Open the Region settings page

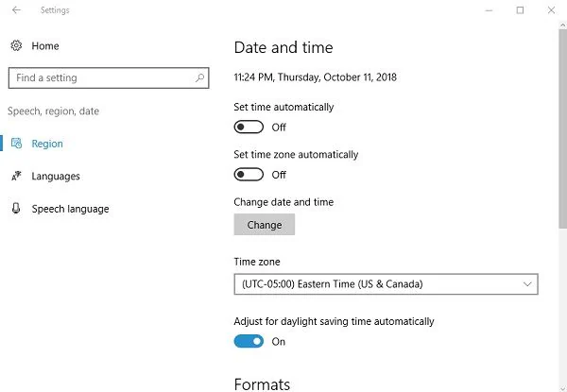(x=47, y=145)
